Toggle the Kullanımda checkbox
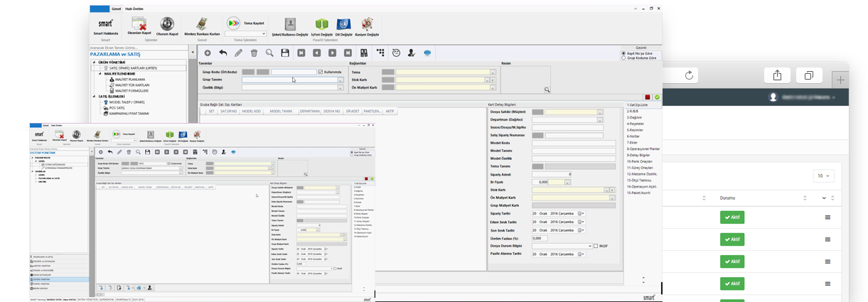This screenshot has height=302, width=868. click(x=321, y=72)
